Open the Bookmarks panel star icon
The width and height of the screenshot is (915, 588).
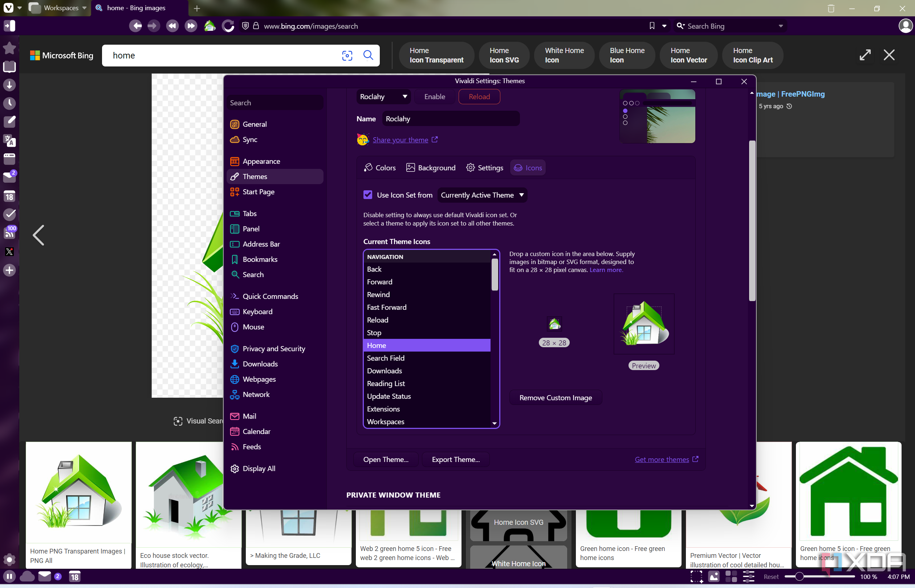[9, 48]
